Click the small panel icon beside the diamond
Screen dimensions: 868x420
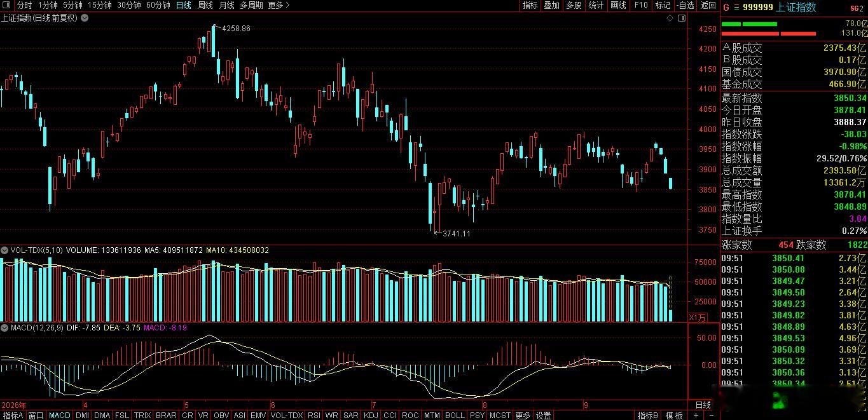(681, 18)
